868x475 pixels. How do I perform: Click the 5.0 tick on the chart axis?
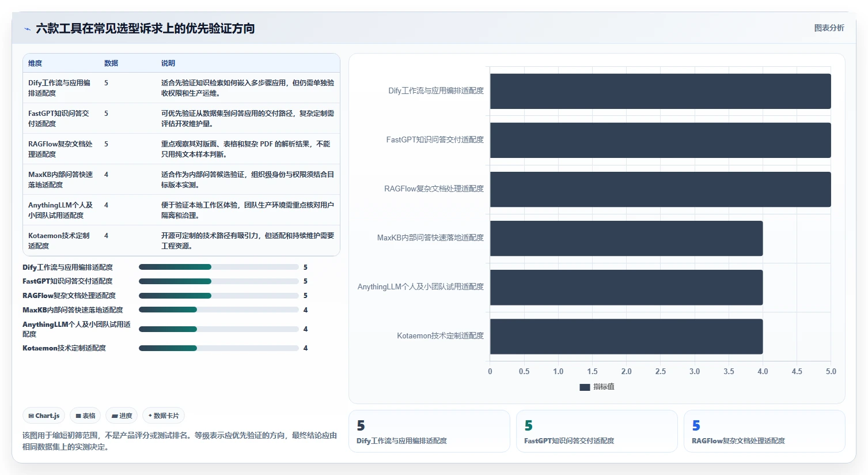(x=831, y=372)
